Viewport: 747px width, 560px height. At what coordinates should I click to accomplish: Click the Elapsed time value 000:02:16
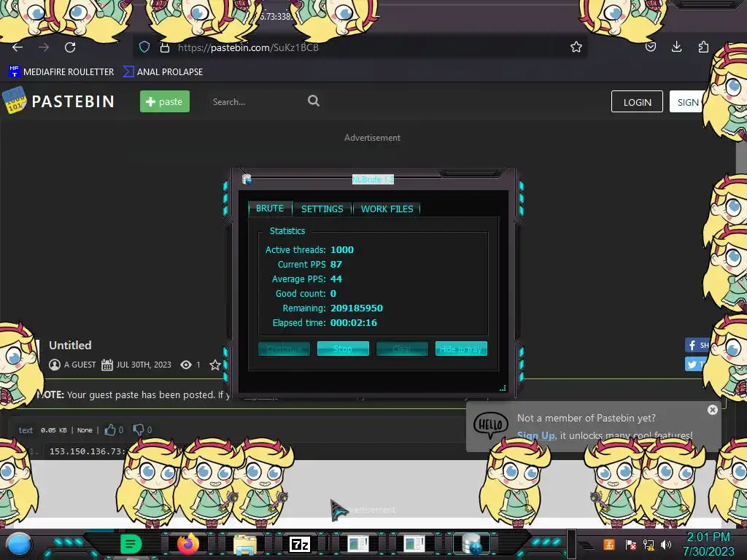pos(354,322)
